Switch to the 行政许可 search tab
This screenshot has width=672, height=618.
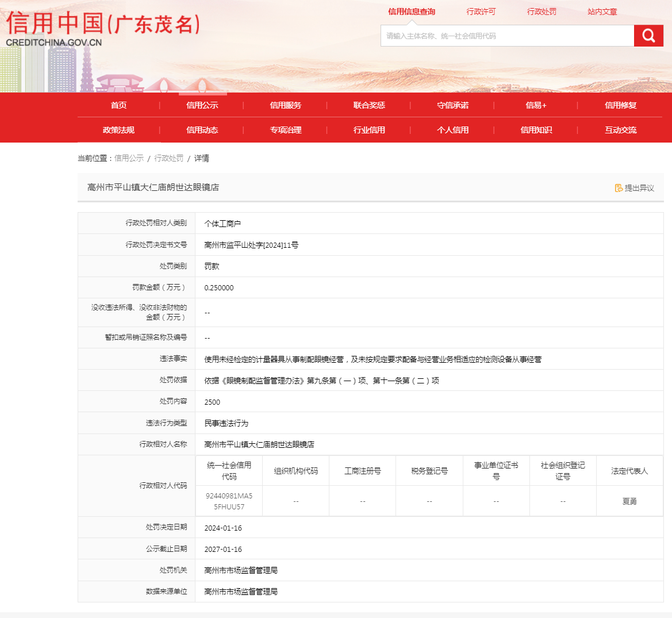pos(481,11)
